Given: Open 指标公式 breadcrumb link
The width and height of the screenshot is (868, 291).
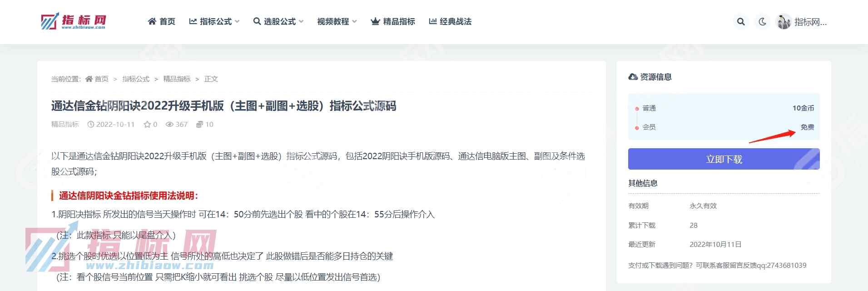Looking at the screenshot, I should (x=136, y=79).
